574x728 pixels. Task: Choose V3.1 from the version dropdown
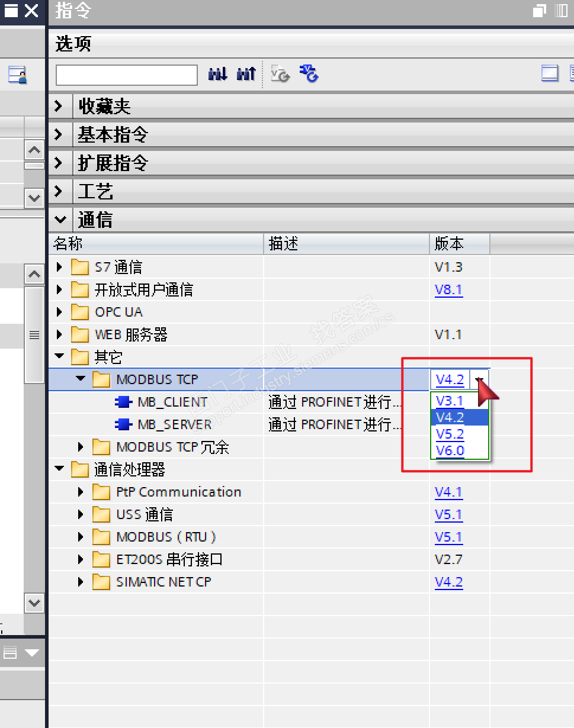coord(460,401)
